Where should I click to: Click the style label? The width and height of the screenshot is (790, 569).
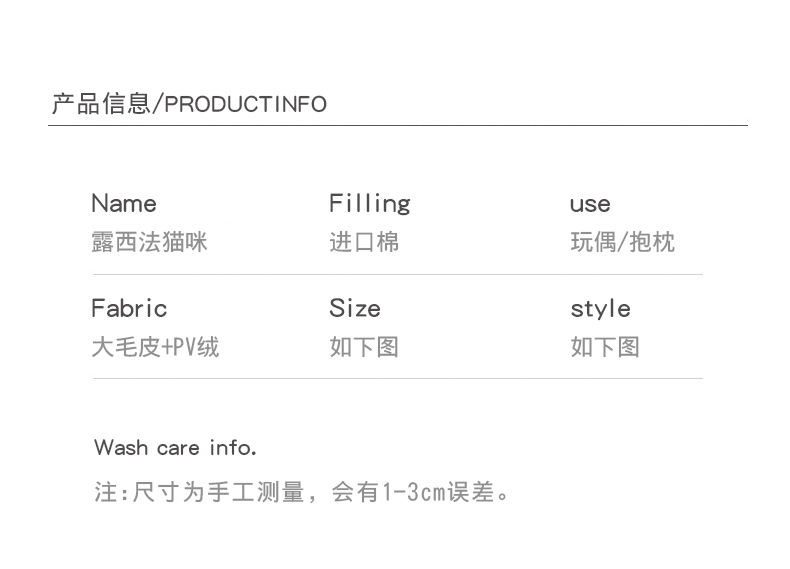tap(600, 308)
